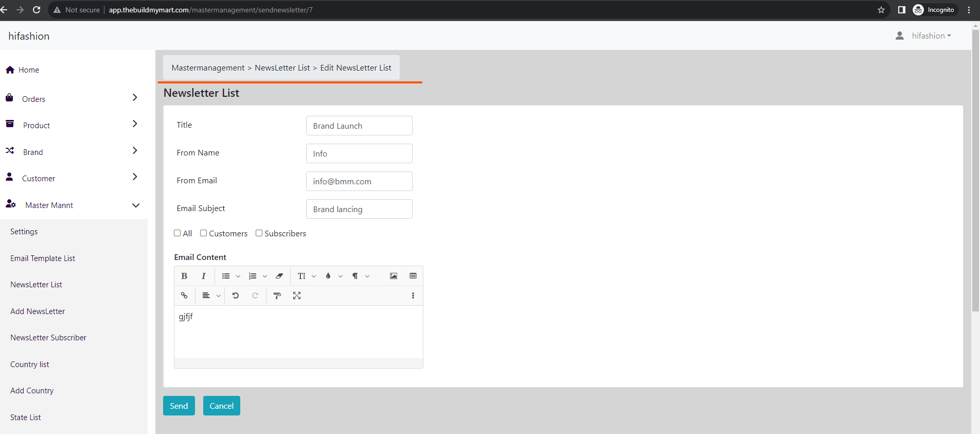Open font size dropdown arrow

[x=314, y=276]
